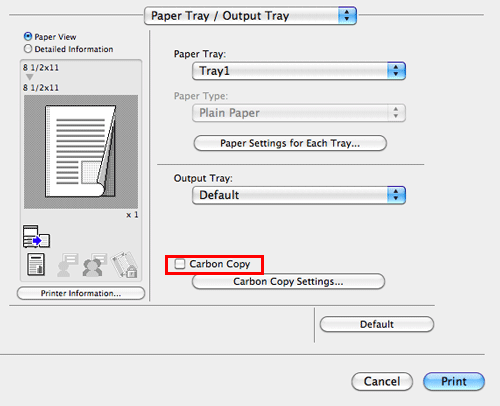This screenshot has width=500, height=406.
Task: Click the Print button
Action: [x=454, y=381]
